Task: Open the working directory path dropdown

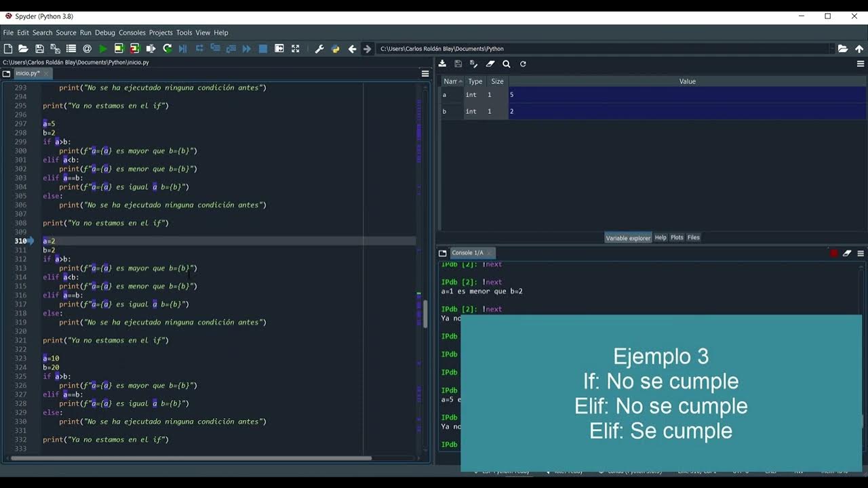Action: (x=831, y=49)
